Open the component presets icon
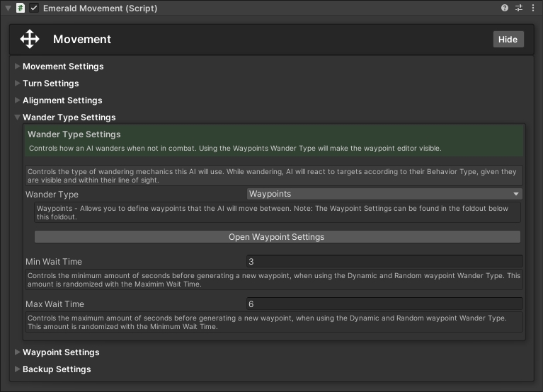This screenshot has width=543, height=392. tap(519, 8)
